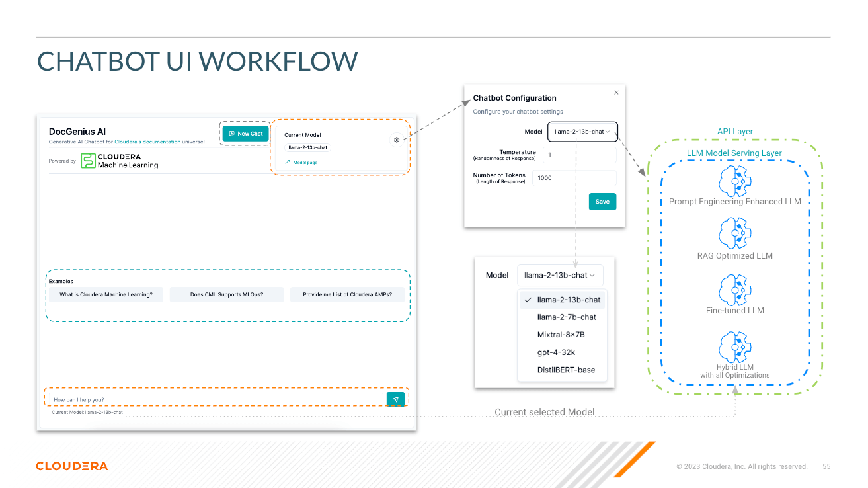This screenshot has height=488, width=868.
Task: Save the chatbot configuration
Action: [x=602, y=202]
